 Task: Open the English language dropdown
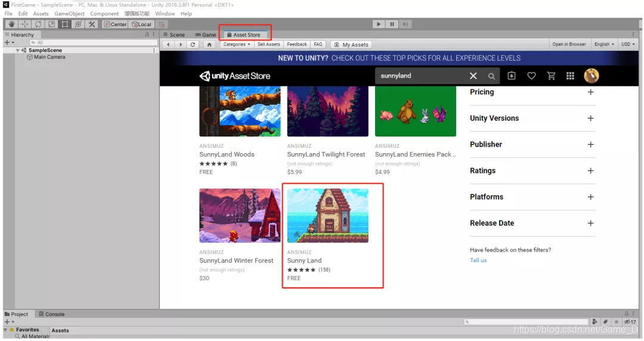click(x=603, y=44)
